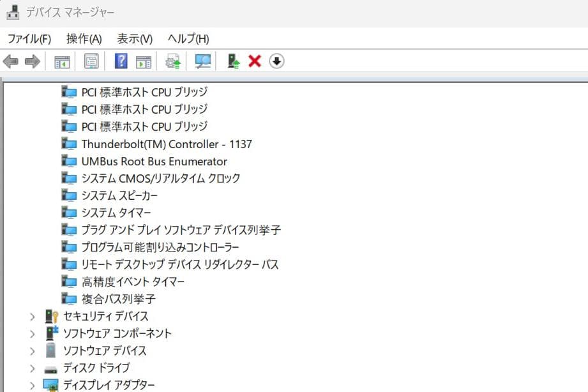Expand the ディスプレイ アダプター category

[x=33, y=385]
